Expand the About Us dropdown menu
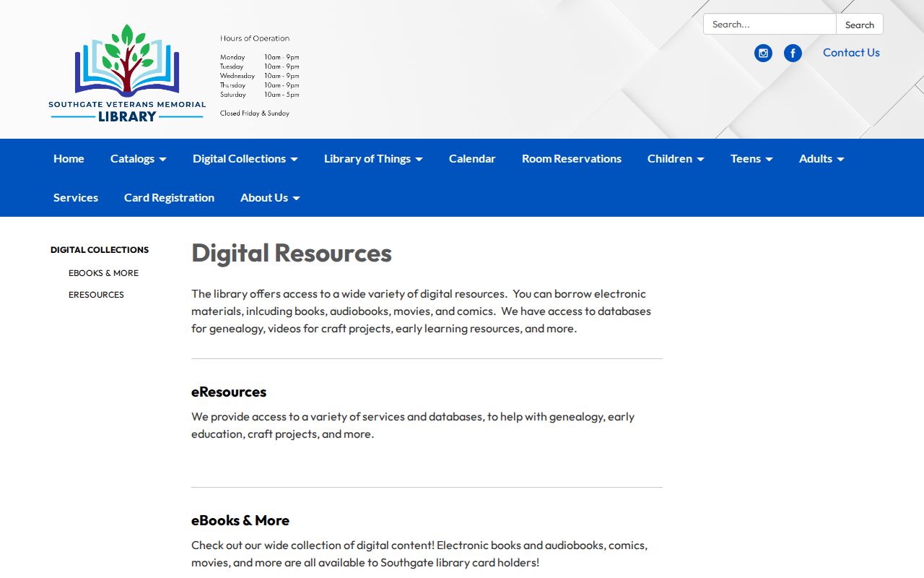924x578 pixels. (x=270, y=197)
